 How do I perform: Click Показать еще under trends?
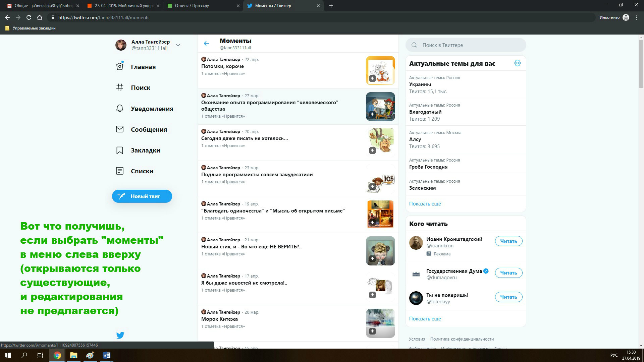pos(425,203)
